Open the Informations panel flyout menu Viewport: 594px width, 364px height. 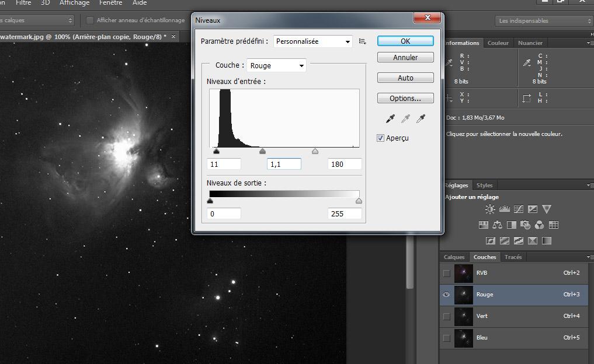coord(590,43)
